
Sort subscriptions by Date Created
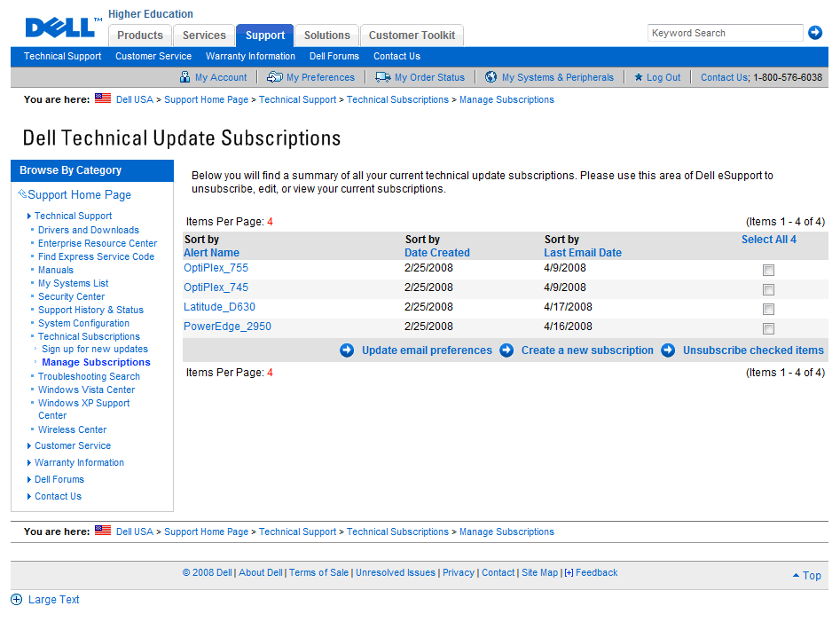pos(437,253)
